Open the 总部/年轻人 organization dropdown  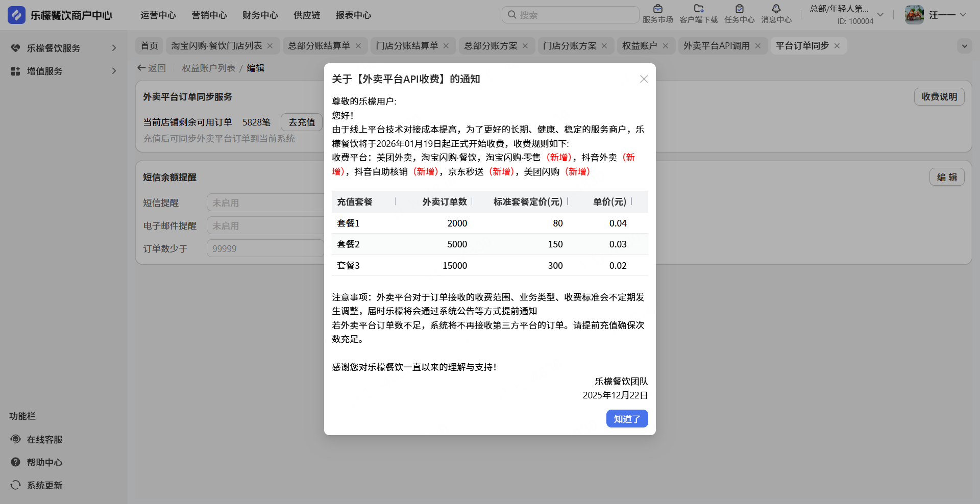click(x=880, y=15)
